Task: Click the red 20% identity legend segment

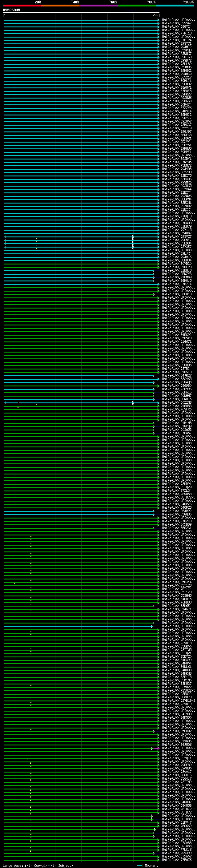Action: (x=22, y=6)
